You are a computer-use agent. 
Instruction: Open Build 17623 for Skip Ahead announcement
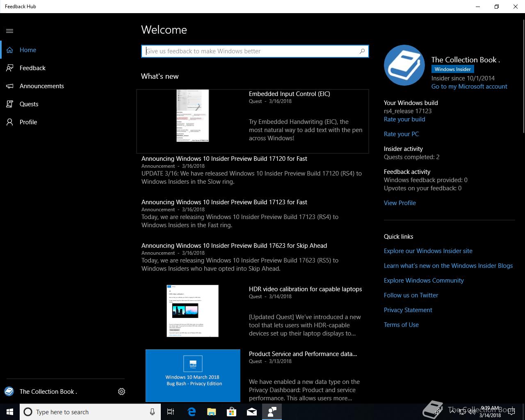(x=234, y=246)
